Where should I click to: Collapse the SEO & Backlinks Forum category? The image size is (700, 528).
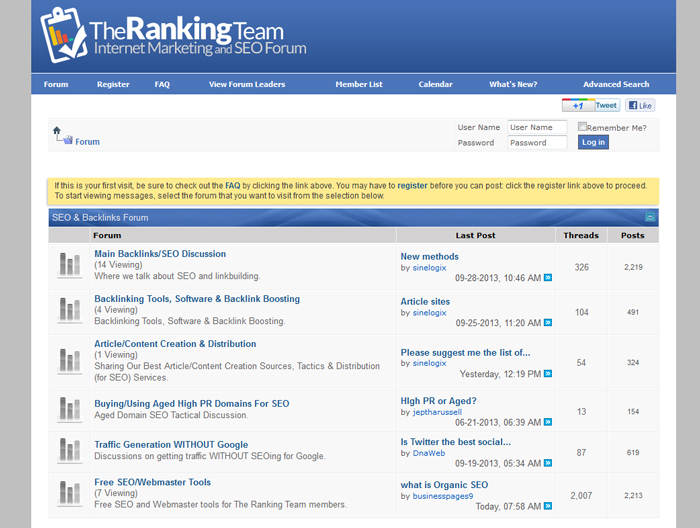click(x=650, y=217)
